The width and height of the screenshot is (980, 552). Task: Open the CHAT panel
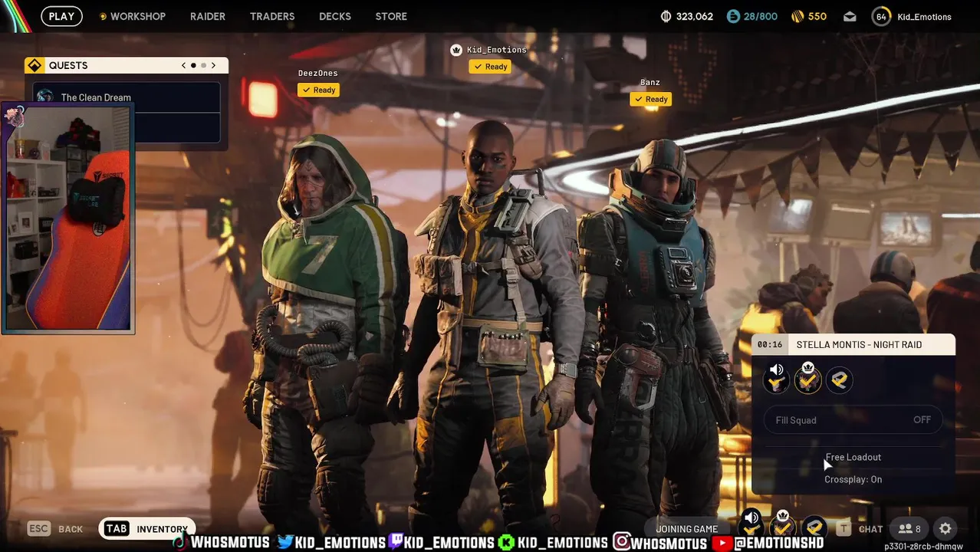tap(870, 529)
